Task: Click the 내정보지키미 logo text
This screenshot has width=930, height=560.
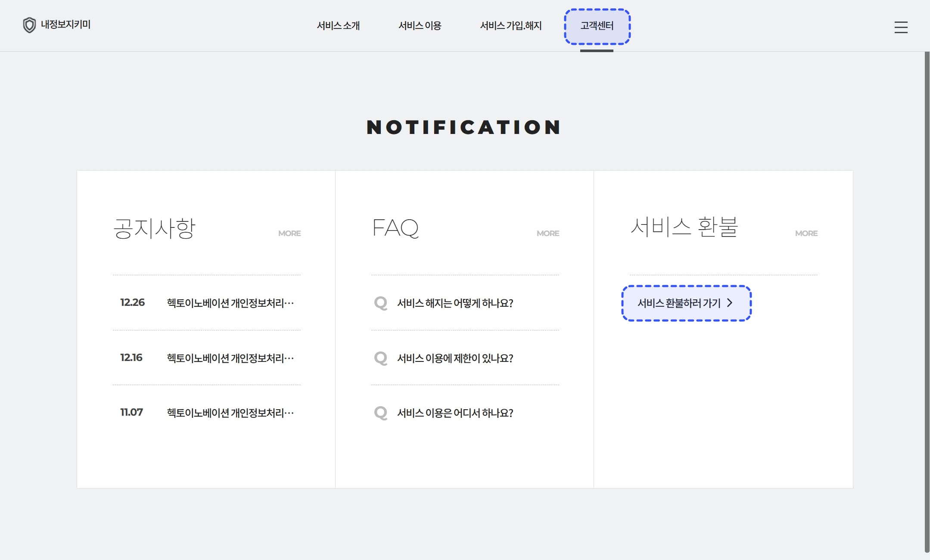Action: click(x=65, y=25)
